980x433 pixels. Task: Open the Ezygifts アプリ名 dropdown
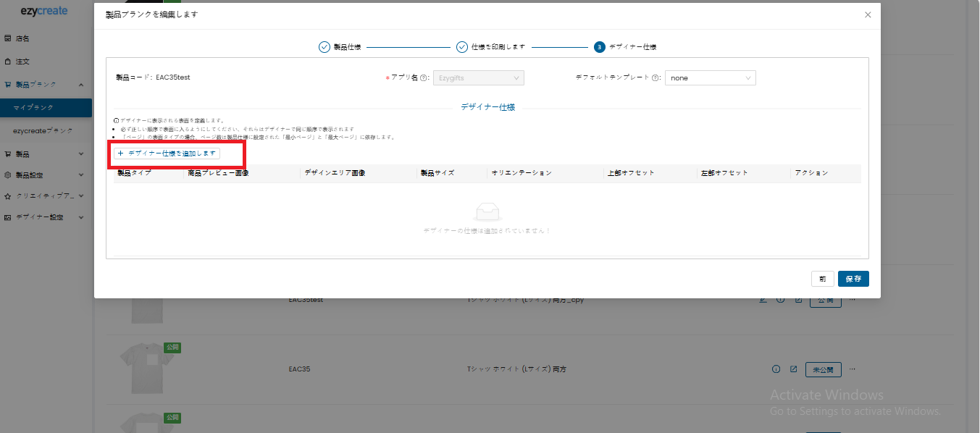click(x=478, y=78)
